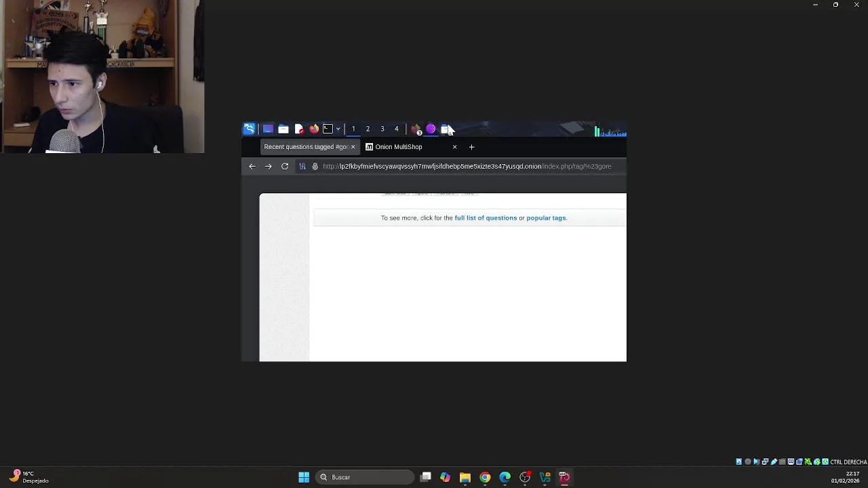868x488 pixels.
Task: Open the 'popular tags' link
Action: (546, 218)
